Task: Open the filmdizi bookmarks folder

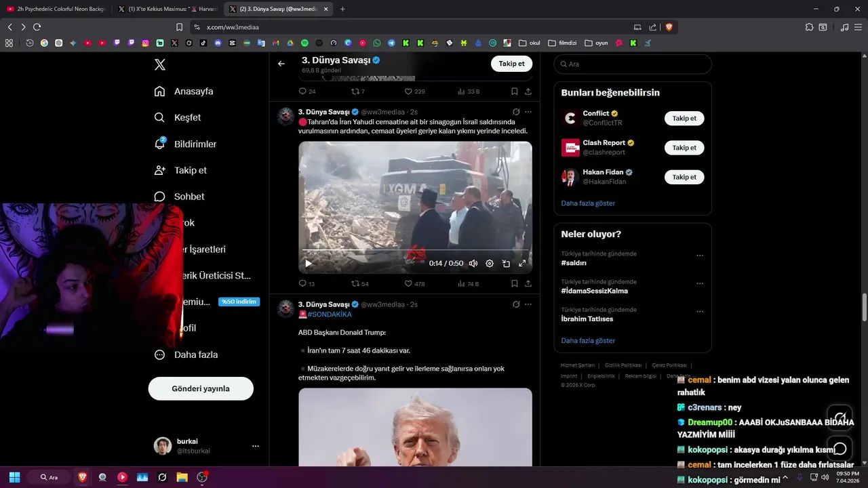Action: pyautogui.click(x=562, y=43)
